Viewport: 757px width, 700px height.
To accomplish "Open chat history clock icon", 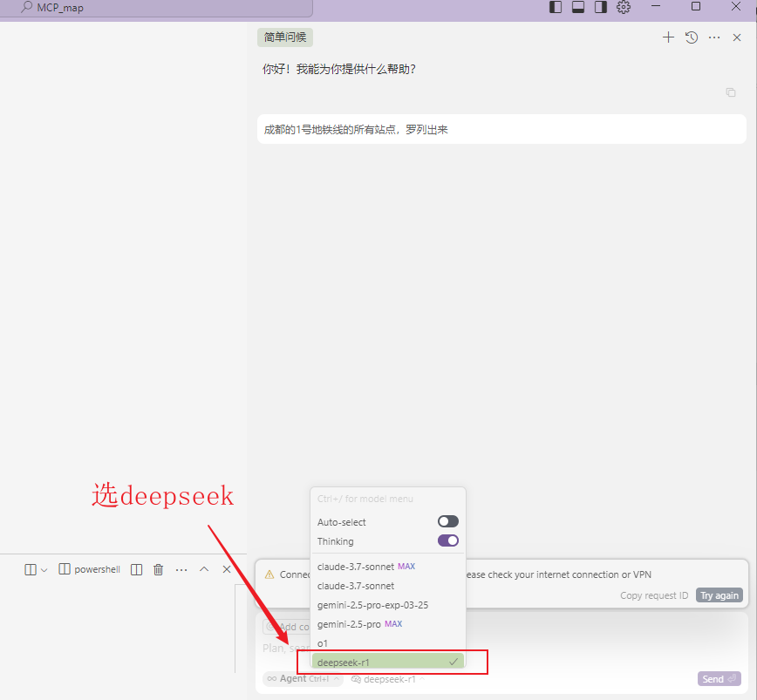I will [x=692, y=37].
